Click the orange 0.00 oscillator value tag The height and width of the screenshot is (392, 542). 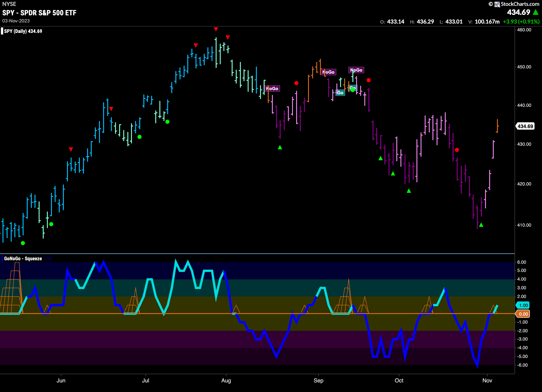[523, 314]
